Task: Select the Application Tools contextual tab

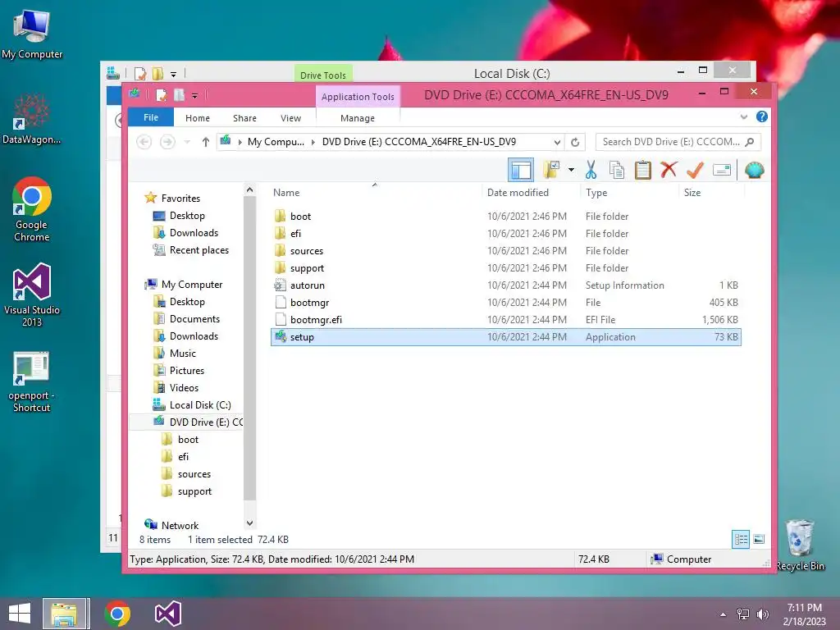Action: coord(358,97)
